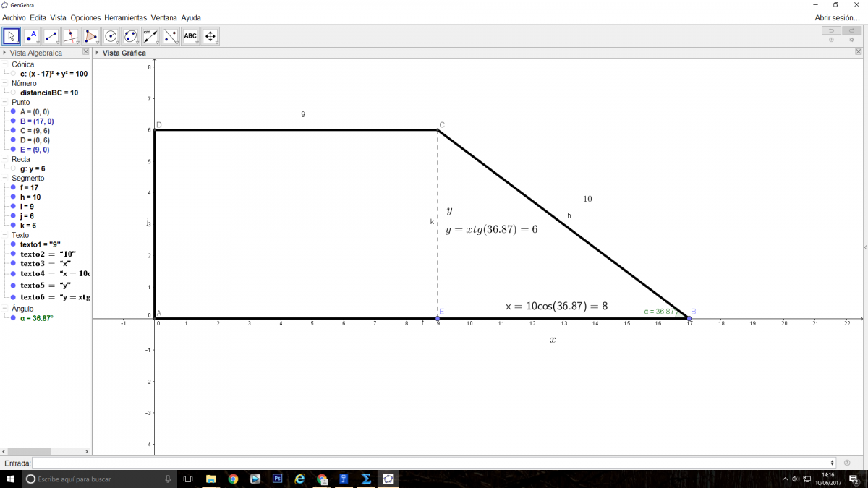Viewport: 868px width, 488px height.
Task: Collapse the Segmento tree group
Action: pyautogui.click(x=5, y=179)
